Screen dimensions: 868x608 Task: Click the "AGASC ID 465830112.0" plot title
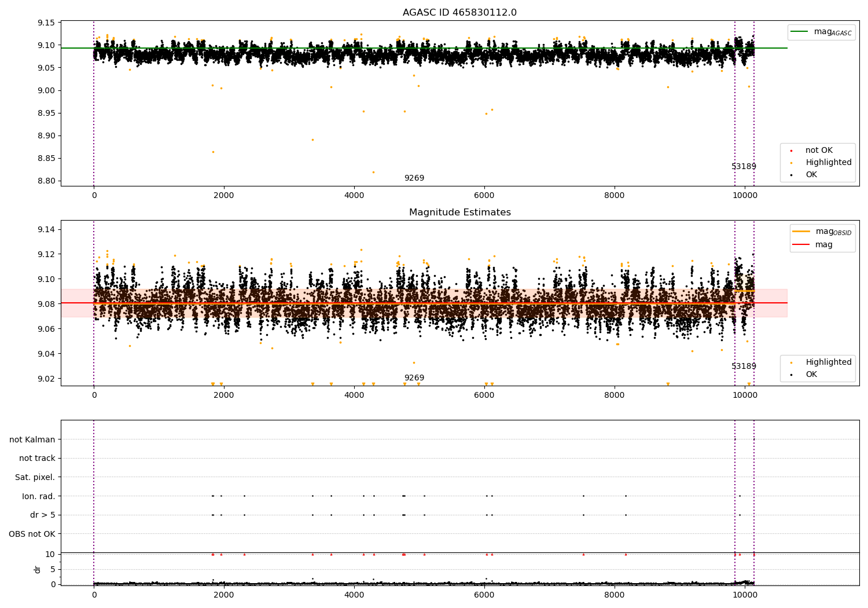[x=459, y=13]
